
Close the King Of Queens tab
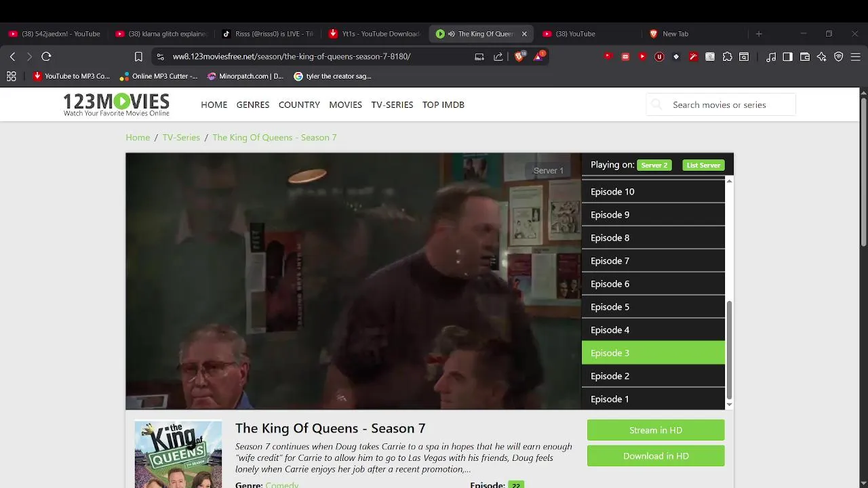click(x=524, y=34)
